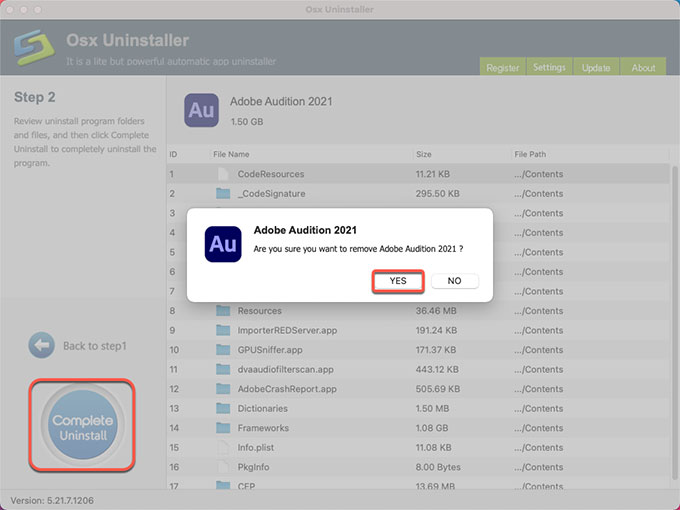Select the _CodeSignature folder icon
The width and height of the screenshot is (680, 510).
pyautogui.click(x=223, y=193)
